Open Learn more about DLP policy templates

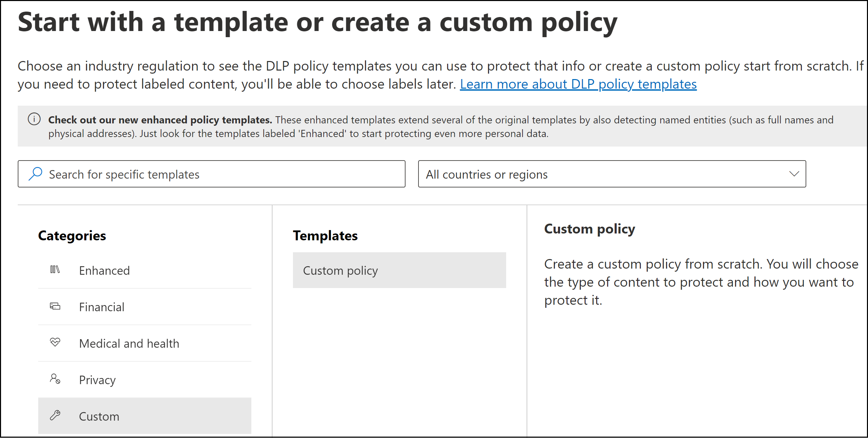click(x=578, y=84)
